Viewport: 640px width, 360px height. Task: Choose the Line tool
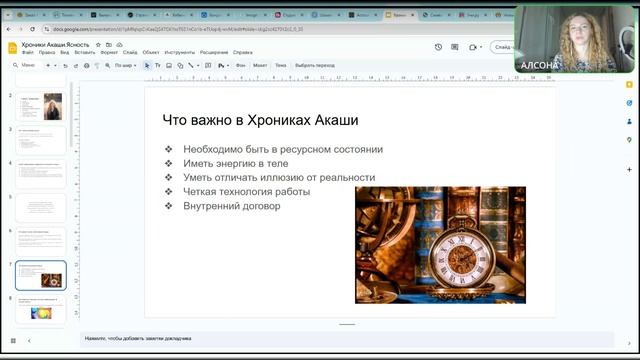191,65
